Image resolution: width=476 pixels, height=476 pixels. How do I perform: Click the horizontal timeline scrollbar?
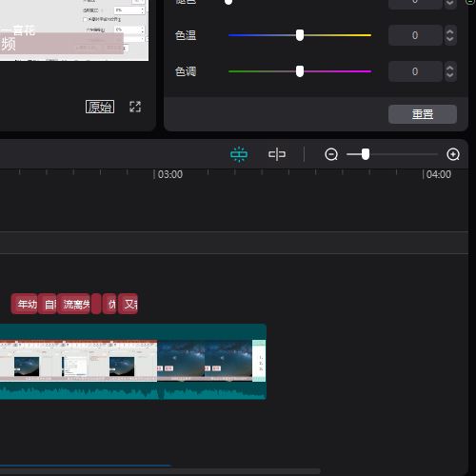[160, 470]
